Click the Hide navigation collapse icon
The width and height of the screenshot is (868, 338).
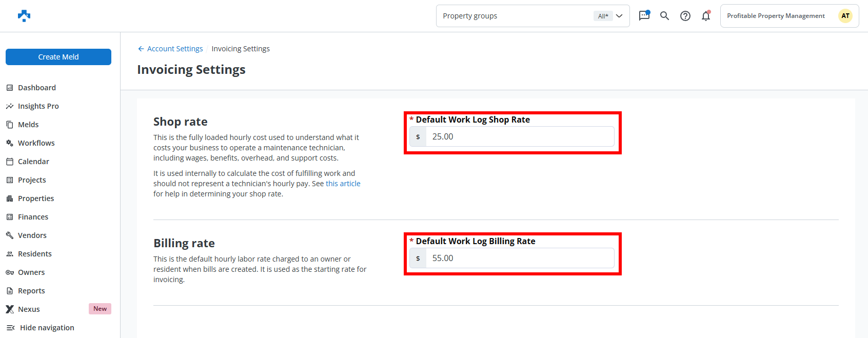[10, 328]
